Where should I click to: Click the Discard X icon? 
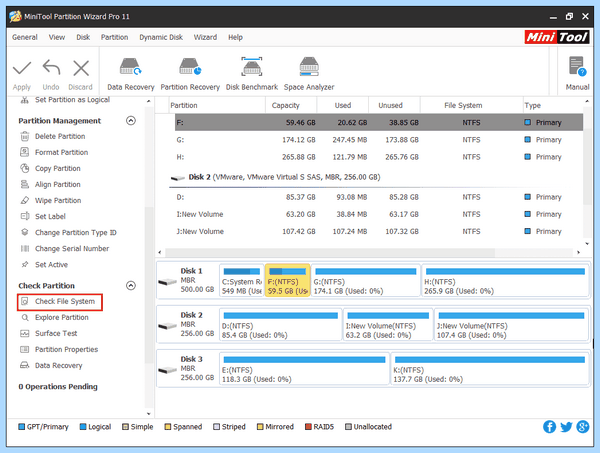[81, 68]
